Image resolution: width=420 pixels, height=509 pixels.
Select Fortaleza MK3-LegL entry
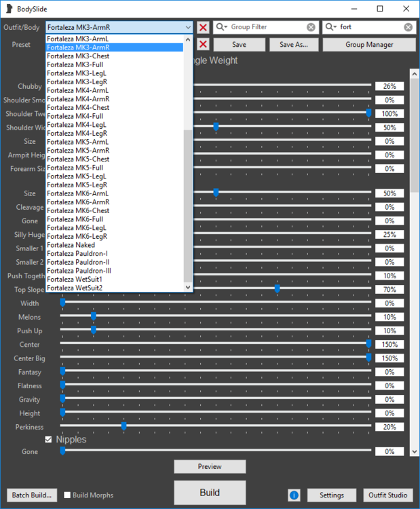pos(115,73)
